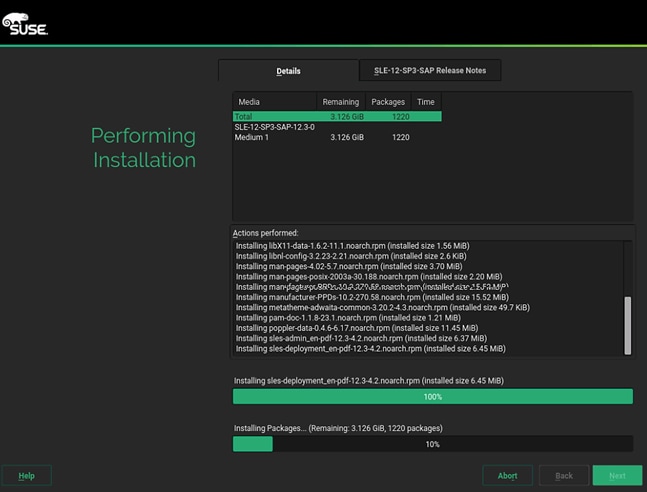Image resolution: width=647 pixels, height=492 pixels.
Task: Click the Performing Installation heading
Action: tap(144, 148)
